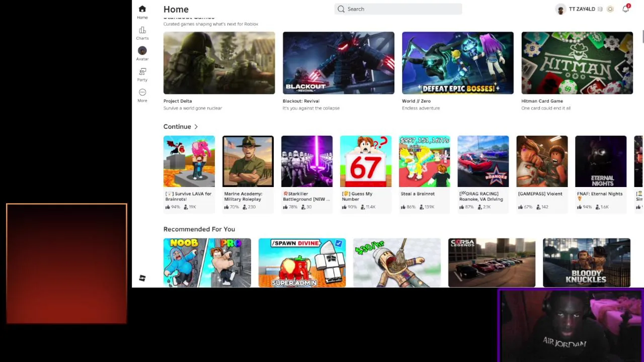Viewport: 644px width, 362px height.
Task: Click the Roblox logo icon at sidebar bottom
Action: (142, 279)
